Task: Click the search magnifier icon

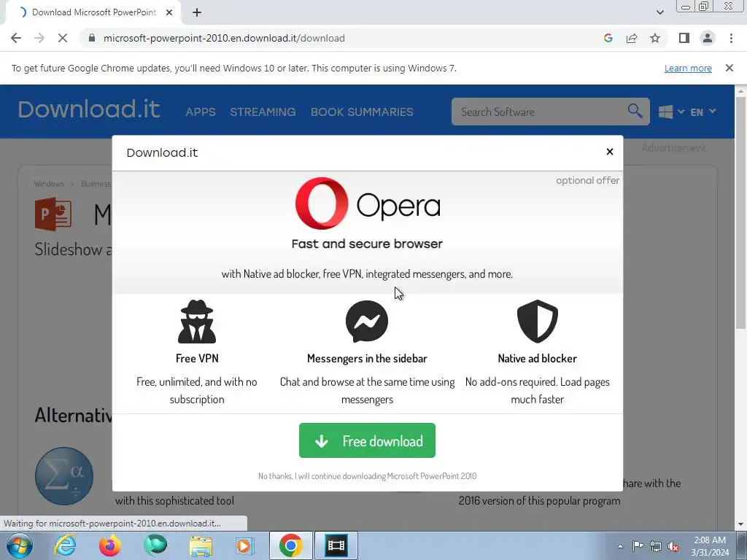Action: 635,112
